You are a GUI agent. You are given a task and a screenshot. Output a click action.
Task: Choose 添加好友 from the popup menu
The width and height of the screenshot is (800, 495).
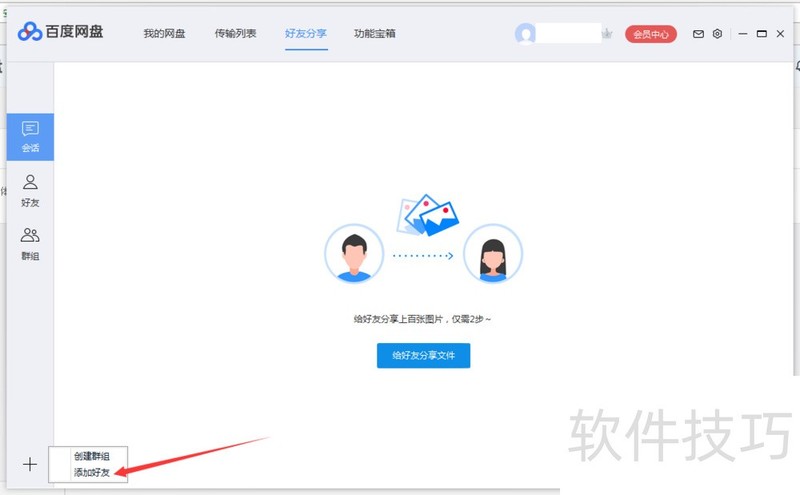pyautogui.click(x=92, y=472)
